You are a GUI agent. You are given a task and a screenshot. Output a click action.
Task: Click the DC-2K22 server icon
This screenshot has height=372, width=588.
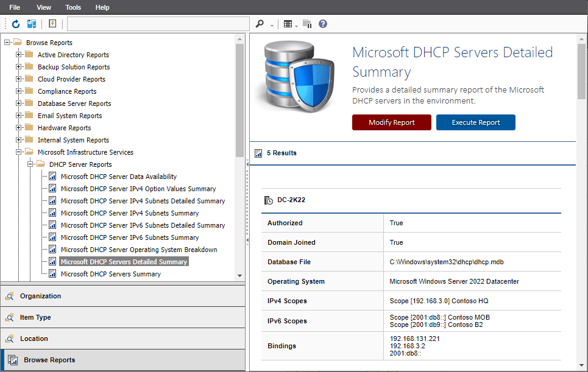click(x=269, y=200)
